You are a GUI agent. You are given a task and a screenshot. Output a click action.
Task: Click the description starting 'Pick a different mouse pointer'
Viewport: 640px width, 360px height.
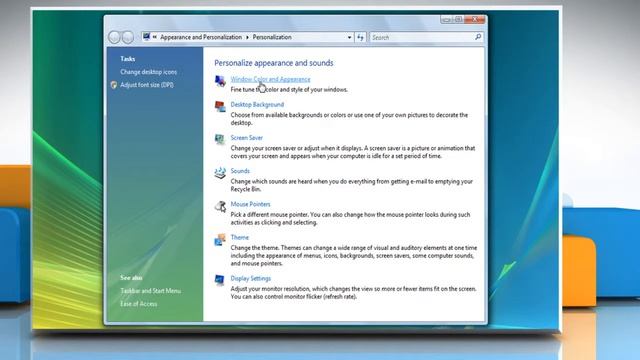click(350, 218)
